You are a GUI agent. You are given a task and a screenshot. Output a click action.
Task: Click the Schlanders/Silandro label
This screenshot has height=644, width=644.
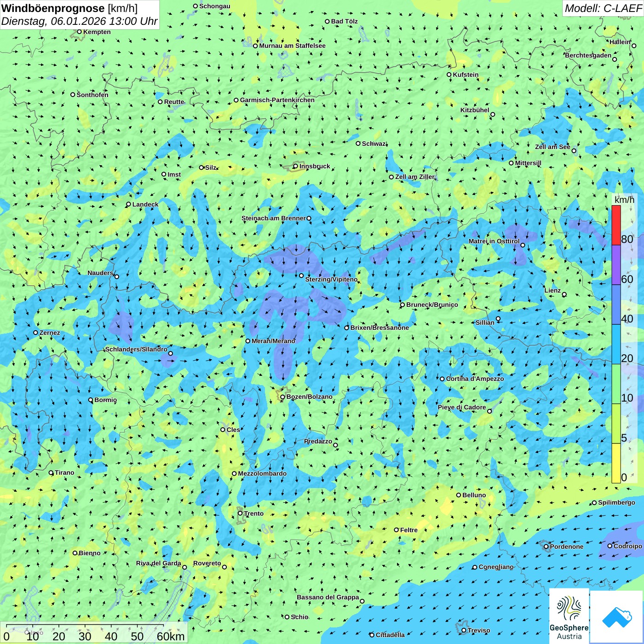137,349
